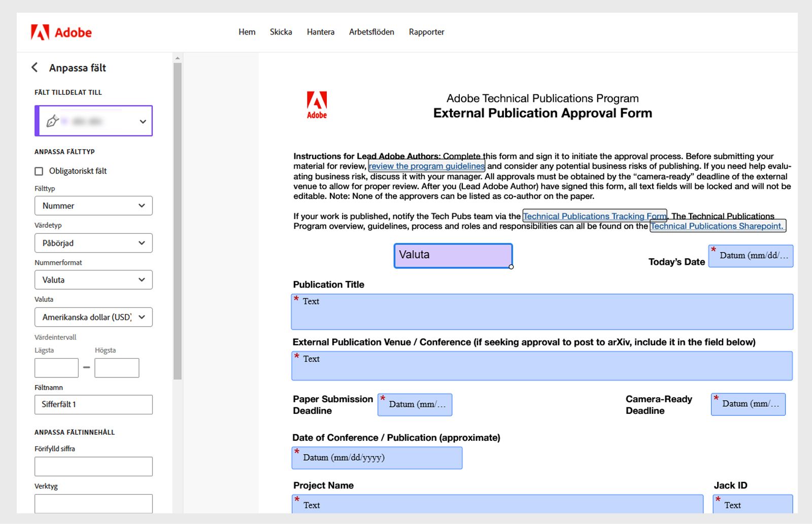Click the Fältnamn input containing Sifferfält 1

coord(93,405)
